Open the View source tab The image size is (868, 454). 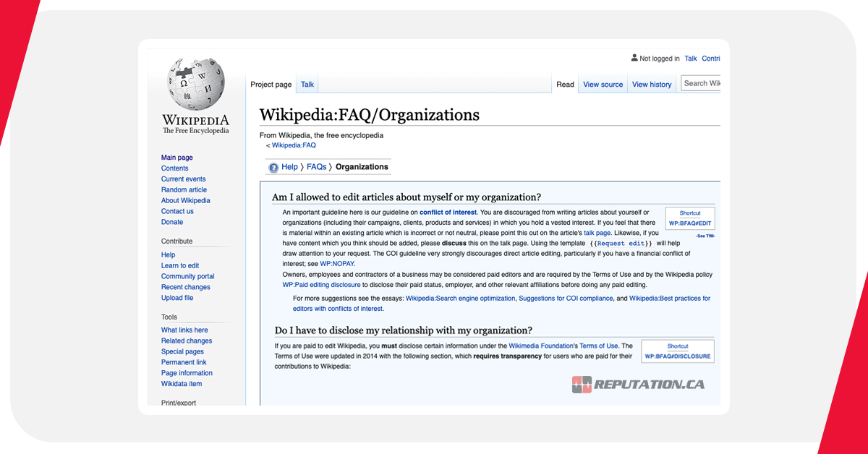point(603,85)
